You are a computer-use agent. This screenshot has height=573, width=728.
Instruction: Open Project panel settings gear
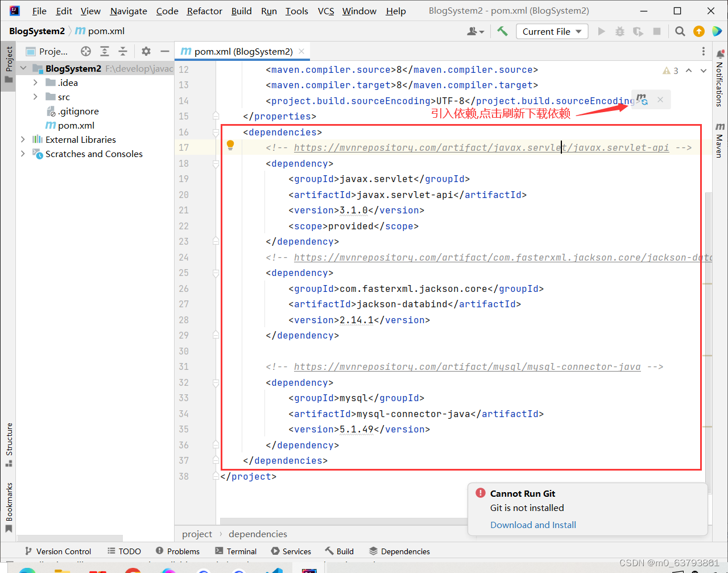coord(146,51)
